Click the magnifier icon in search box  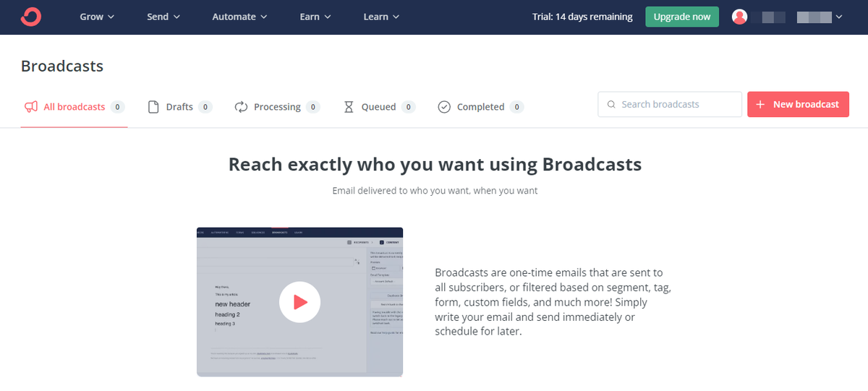pyautogui.click(x=611, y=105)
